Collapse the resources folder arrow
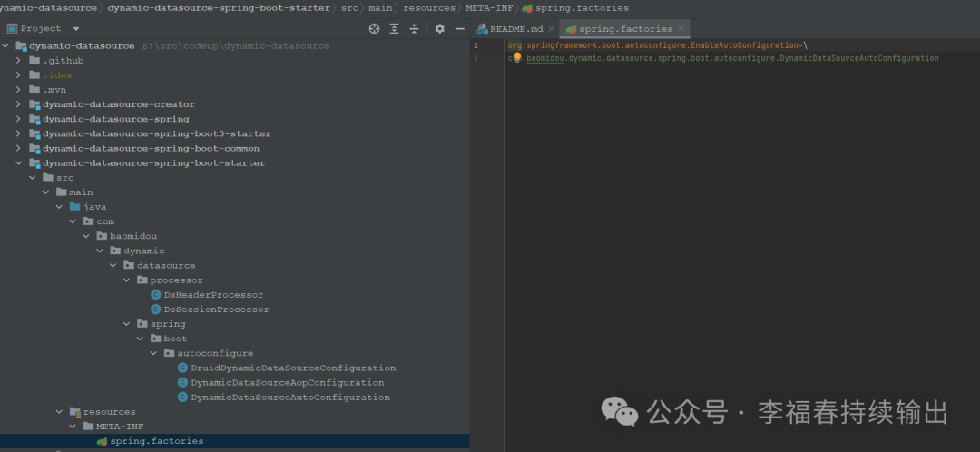The height and width of the screenshot is (452, 980). click(59, 412)
